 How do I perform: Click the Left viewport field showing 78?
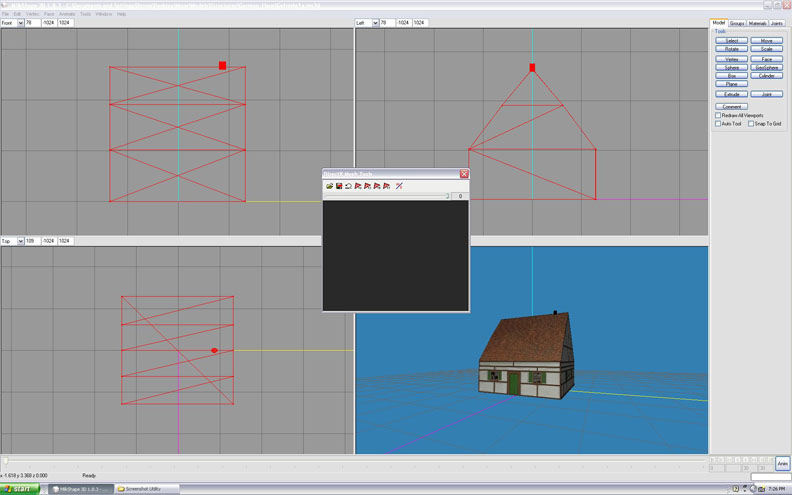point(387,23)
